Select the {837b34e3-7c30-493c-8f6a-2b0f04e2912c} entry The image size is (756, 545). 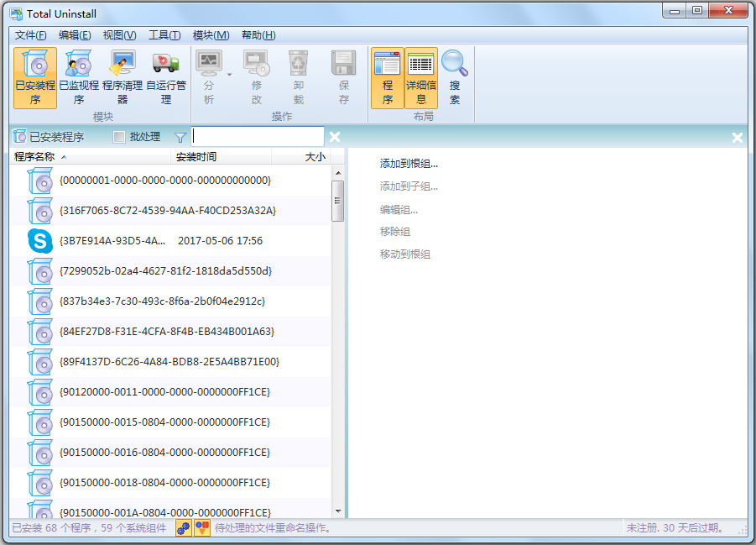click(x=170, y=301)
